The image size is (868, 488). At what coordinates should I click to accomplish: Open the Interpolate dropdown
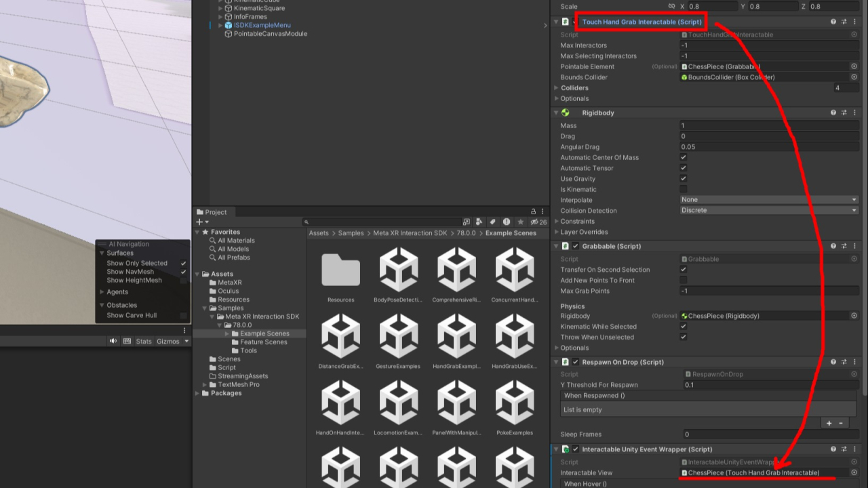769,200
